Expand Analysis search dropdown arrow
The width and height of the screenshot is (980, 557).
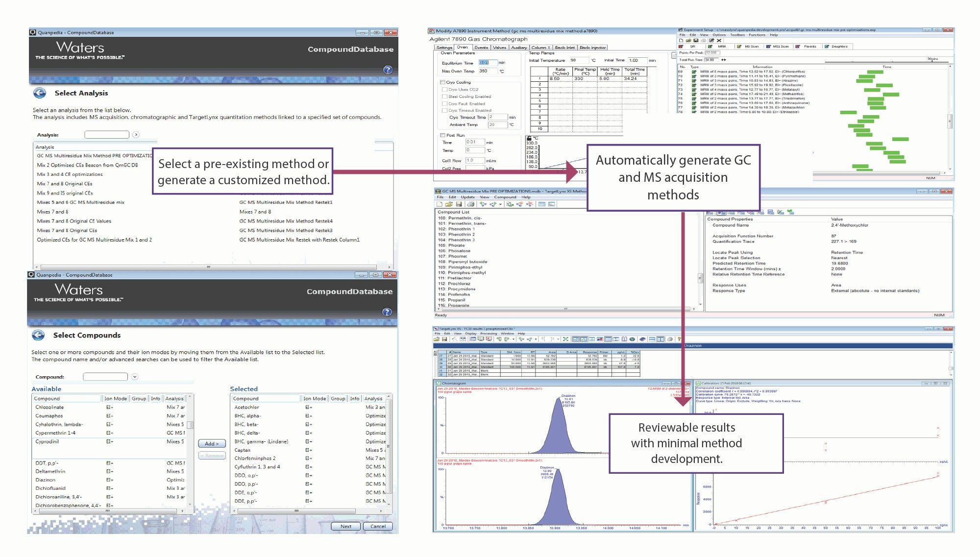coord(136,135)
